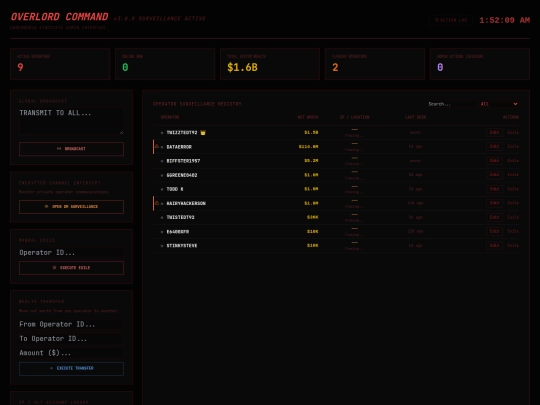The height and width of the screenshot is (405, 540).
Task: Click BIFFSTER1957's net worth value
Action: (x=311, y=161)
